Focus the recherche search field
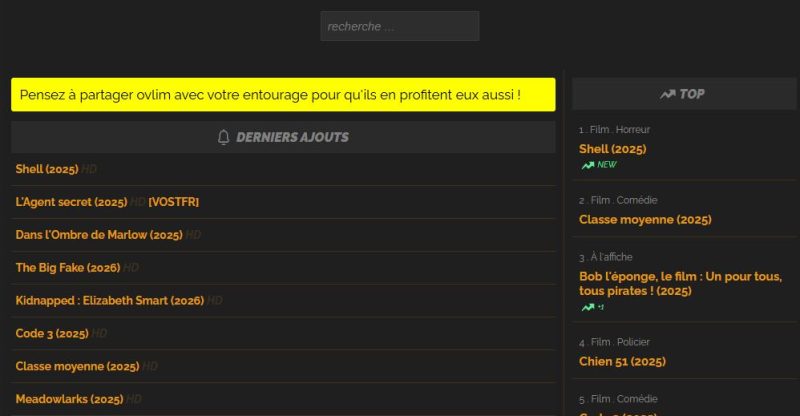Image resolution: width=800 pixels, height=416 pixels. [399, 26]
